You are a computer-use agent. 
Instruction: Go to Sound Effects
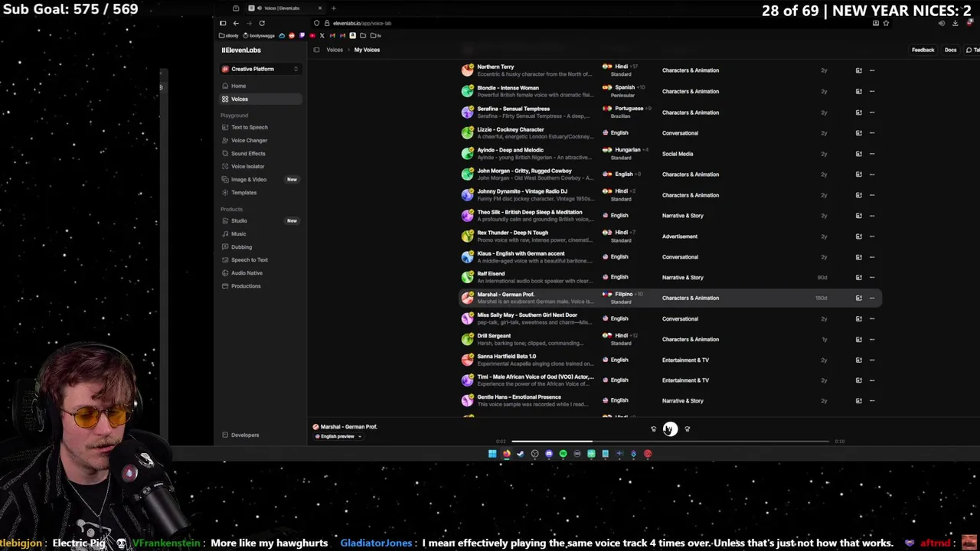tap(260, 153)
